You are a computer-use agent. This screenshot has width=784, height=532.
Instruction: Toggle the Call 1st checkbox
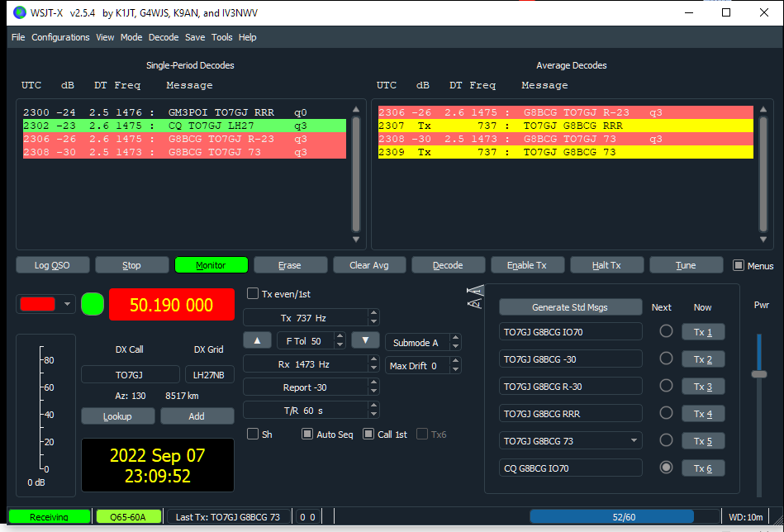(x=368, y=434)
